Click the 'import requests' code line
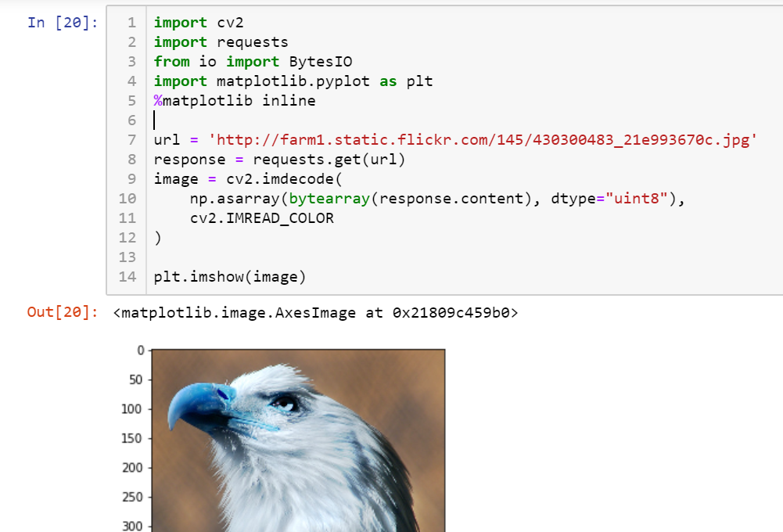This screenshot has width=783, height=532. click(x=221, y=42)
